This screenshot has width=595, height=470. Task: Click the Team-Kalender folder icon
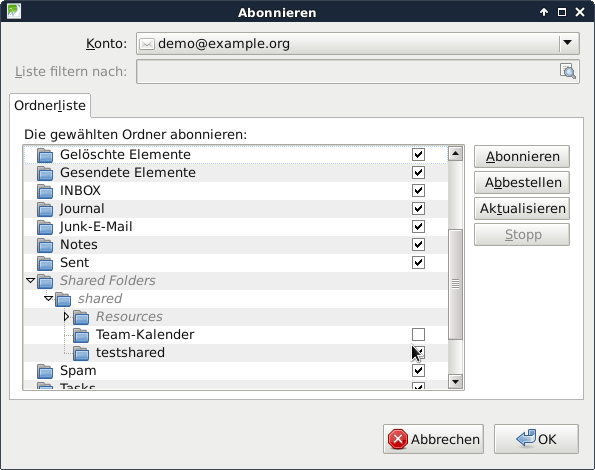81,335
